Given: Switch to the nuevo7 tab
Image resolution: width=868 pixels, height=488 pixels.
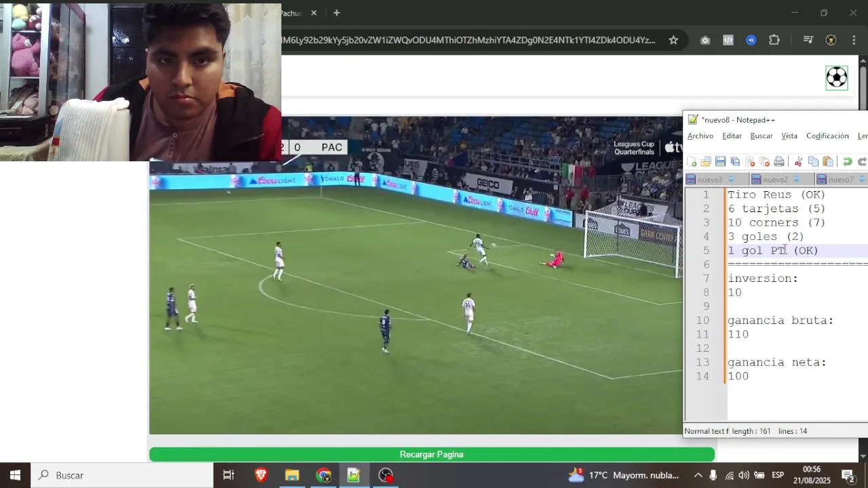Looking at the screenshot, I should [841, 180].
